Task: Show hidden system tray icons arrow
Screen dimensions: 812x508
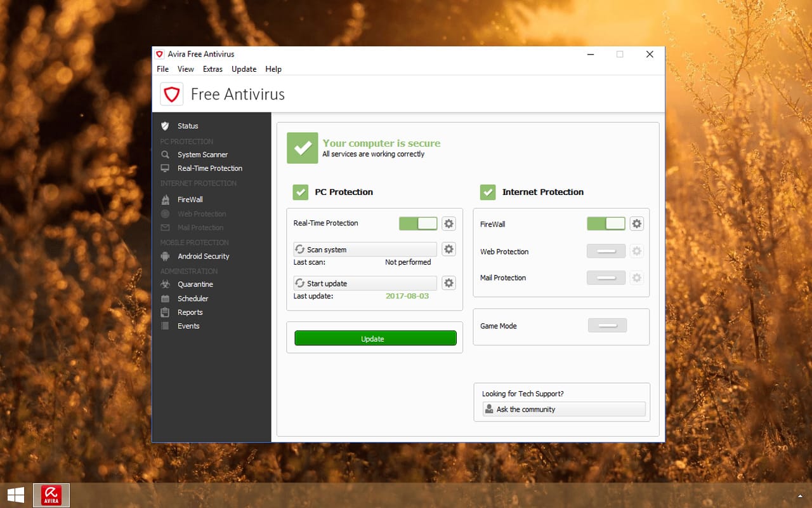Action: tap(800, 495)
